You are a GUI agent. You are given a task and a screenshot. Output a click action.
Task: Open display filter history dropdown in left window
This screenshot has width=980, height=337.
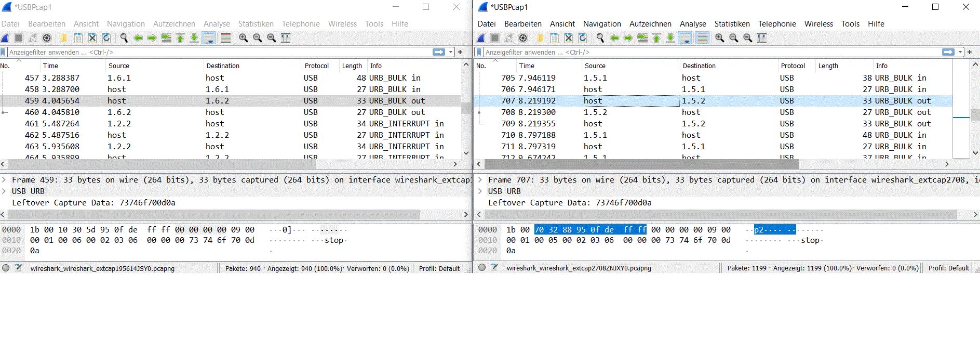(x=451, y=52)
